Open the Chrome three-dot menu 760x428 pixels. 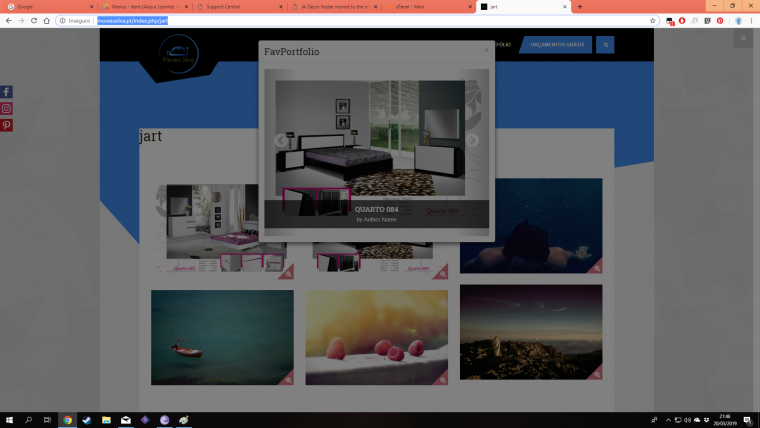[752, 21]
